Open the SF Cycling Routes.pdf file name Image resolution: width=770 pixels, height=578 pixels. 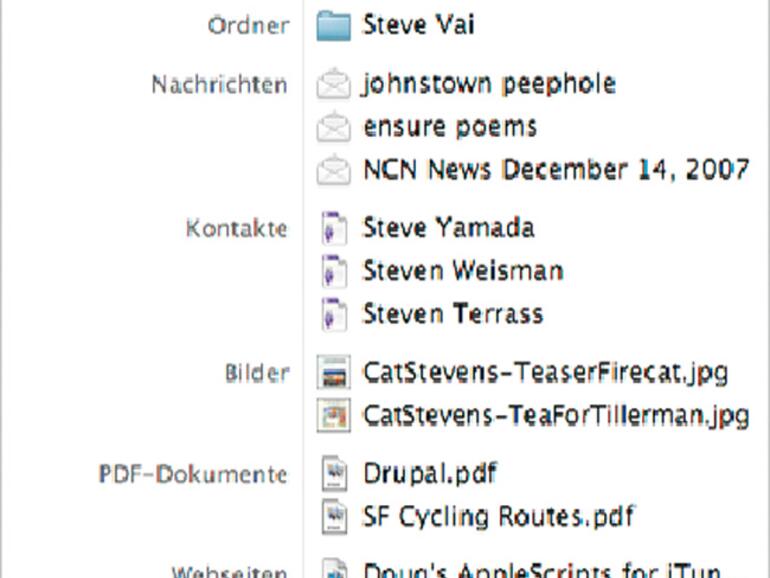click(497, 516)
